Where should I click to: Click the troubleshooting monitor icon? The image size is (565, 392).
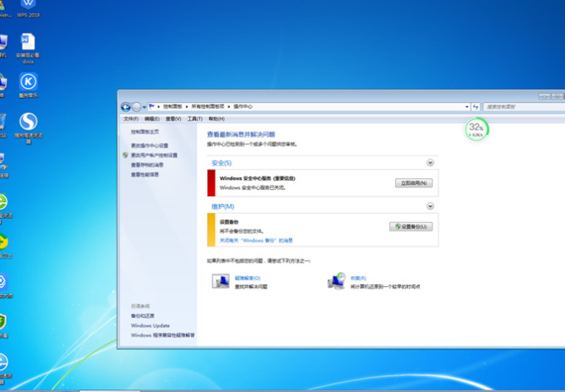pyautogui.click(x=221, y=281)
